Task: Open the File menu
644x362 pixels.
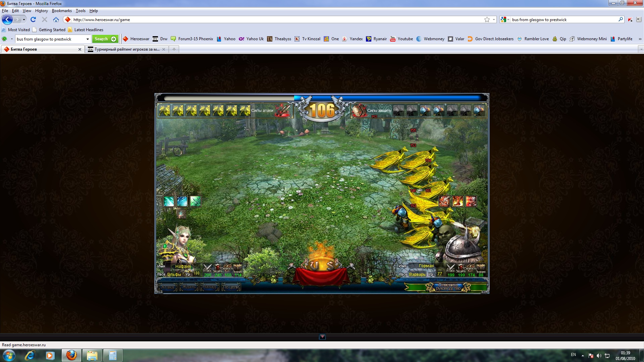Action: coord(5,11)
